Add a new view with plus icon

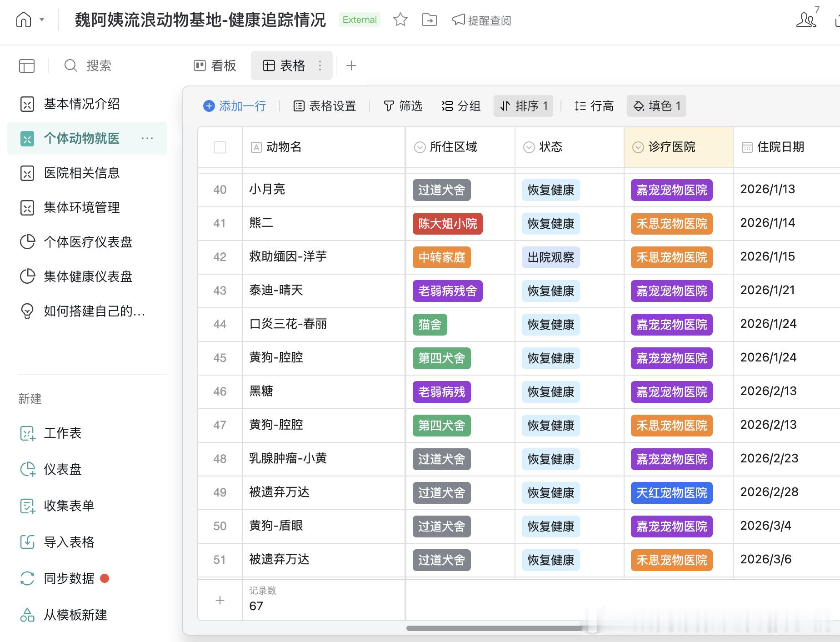pos(351,66)
